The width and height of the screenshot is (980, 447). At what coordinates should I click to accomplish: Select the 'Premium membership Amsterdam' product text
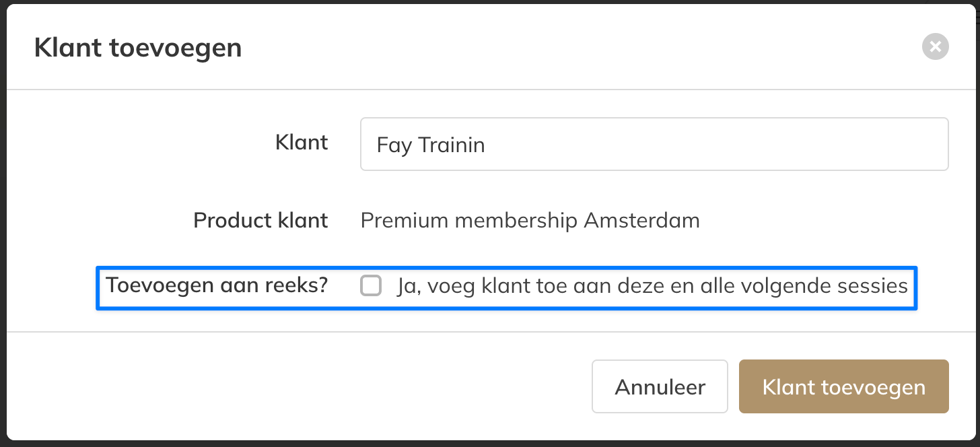[x=530, y=220]
